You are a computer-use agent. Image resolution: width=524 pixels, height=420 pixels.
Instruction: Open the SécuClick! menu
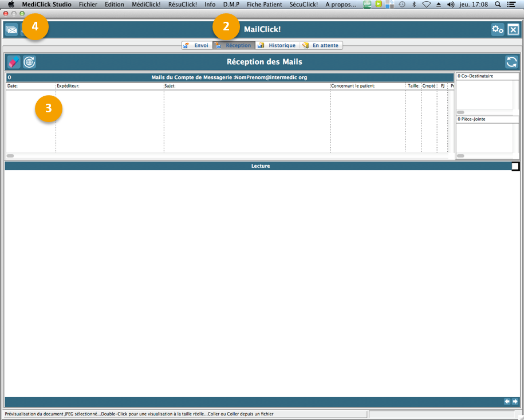point(304,4)
